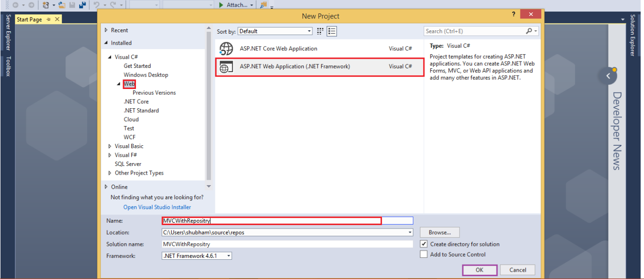This screenshot has width=644, height=279.
Task: Click the pin icon on Start Page tab
Action: tap(49, 19)
